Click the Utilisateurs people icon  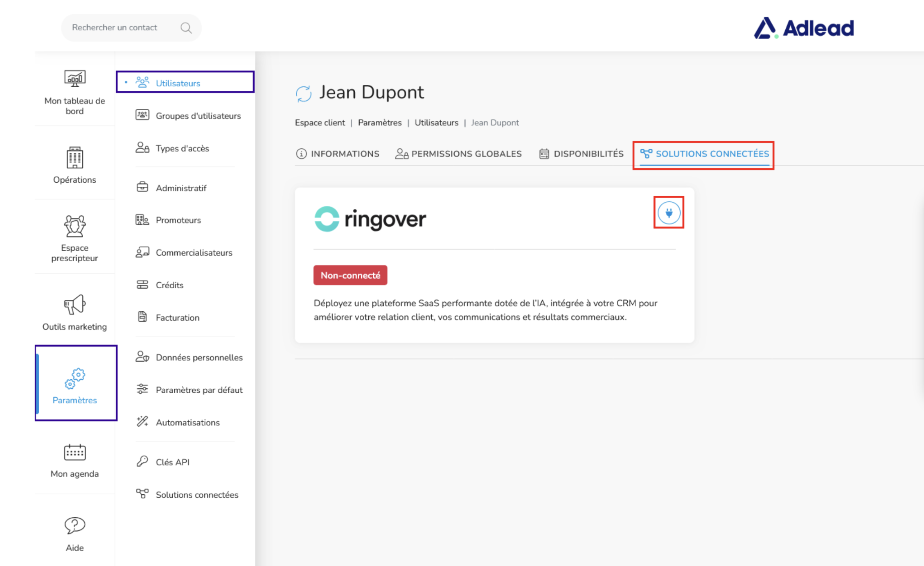(x=142, y=82)
